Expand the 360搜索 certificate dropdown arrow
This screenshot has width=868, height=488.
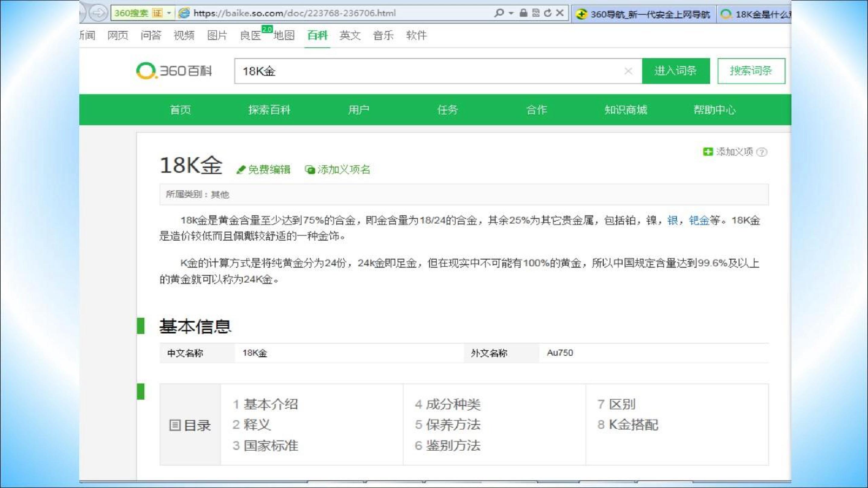(169, 13)
